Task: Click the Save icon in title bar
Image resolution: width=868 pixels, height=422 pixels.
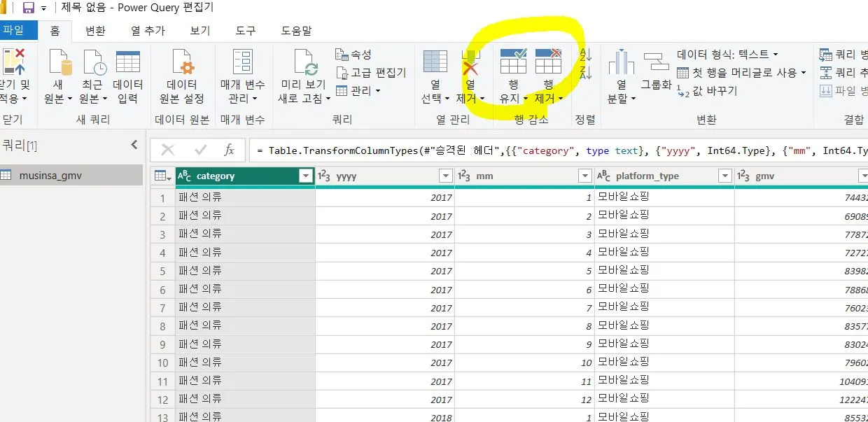Action: click(29, 8)
